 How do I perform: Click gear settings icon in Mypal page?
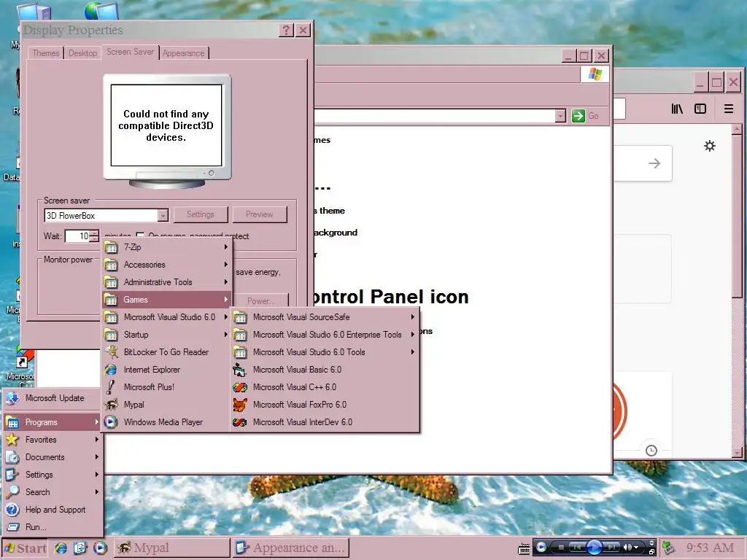[710, 146]
